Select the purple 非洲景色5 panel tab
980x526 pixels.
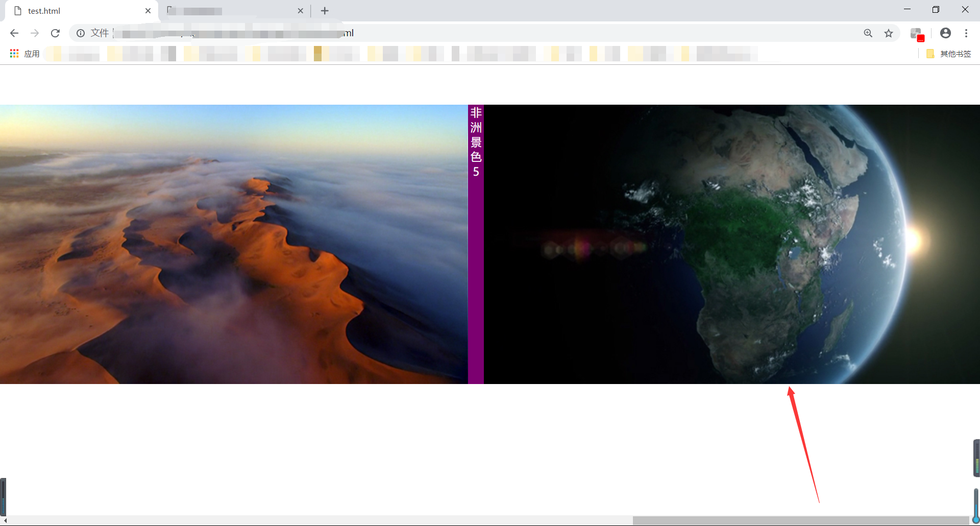[x=476, y=244]
